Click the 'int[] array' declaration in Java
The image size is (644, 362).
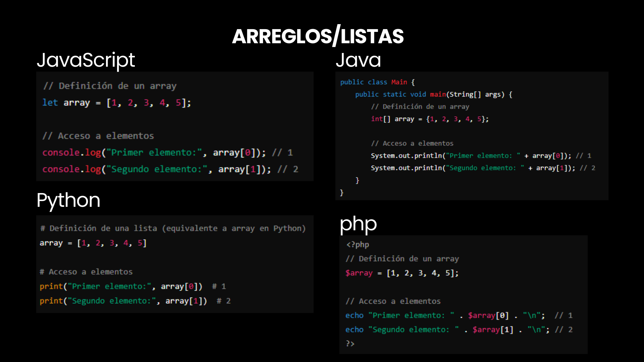pyautogui.click(x=429, y=119)
